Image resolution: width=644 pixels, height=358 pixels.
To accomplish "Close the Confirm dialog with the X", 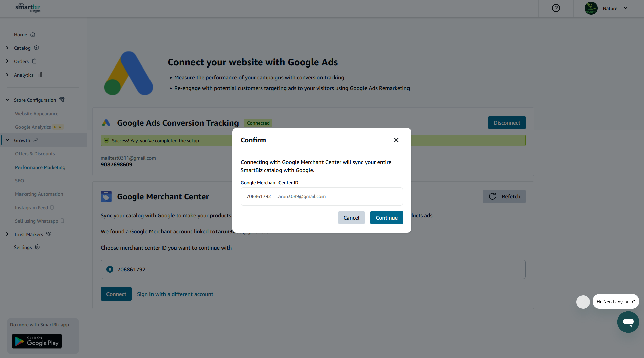I will pos(396,140).
